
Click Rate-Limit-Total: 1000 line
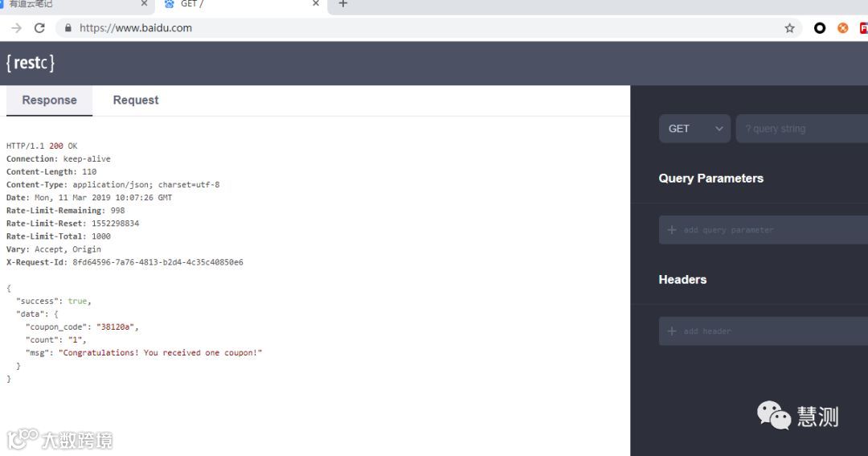[59, 236]
